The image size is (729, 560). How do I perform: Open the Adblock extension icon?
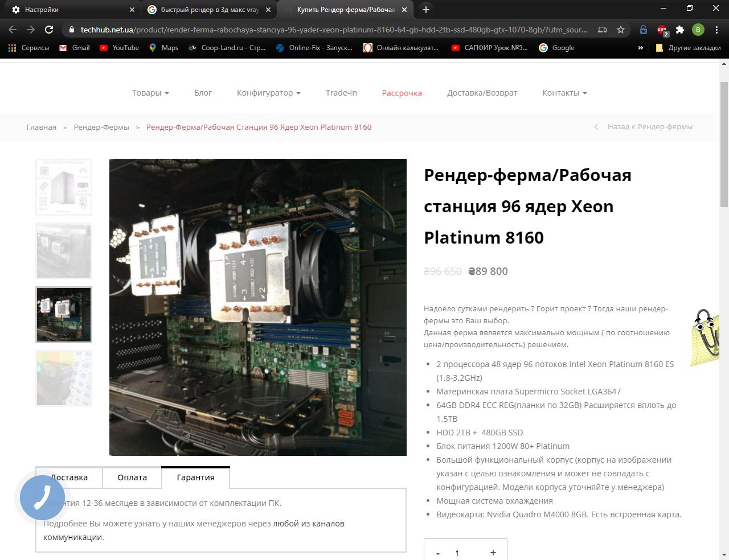click(662, 30)
